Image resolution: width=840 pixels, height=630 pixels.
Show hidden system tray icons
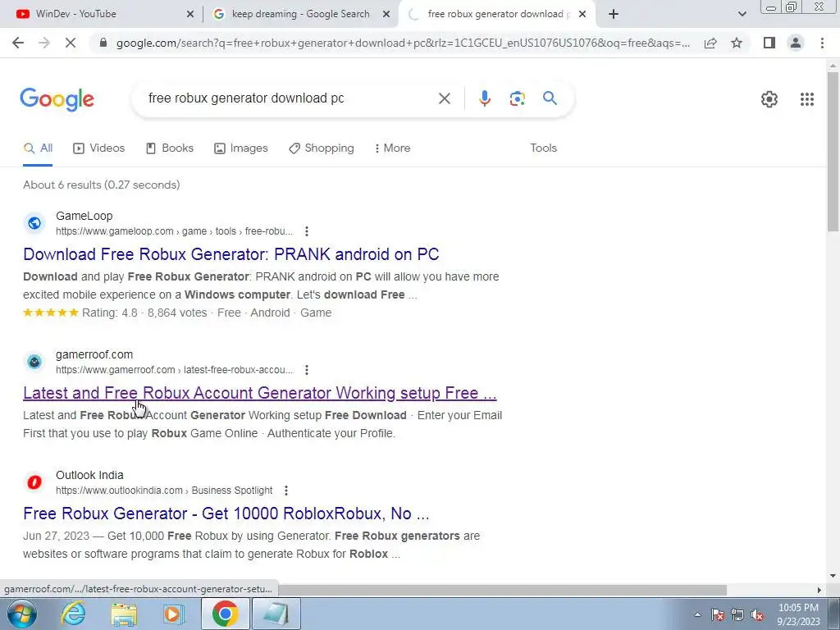pos(697,615)
